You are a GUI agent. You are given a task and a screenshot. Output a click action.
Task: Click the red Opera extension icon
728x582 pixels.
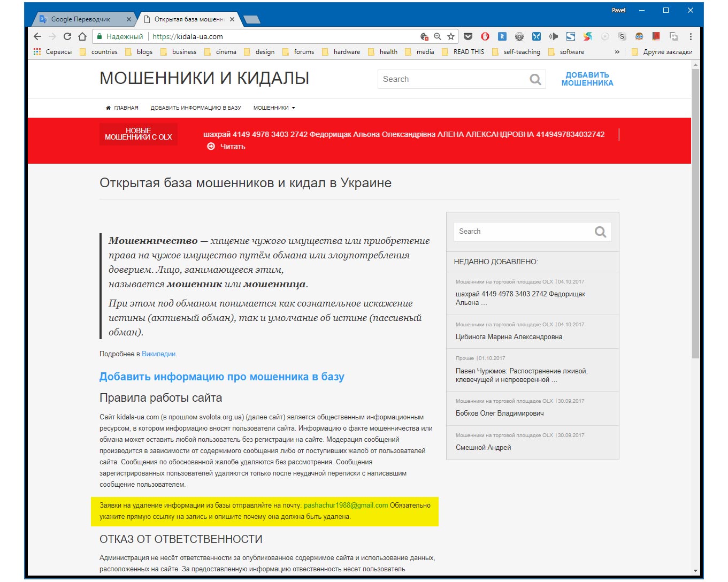click(x=485, y=36)
